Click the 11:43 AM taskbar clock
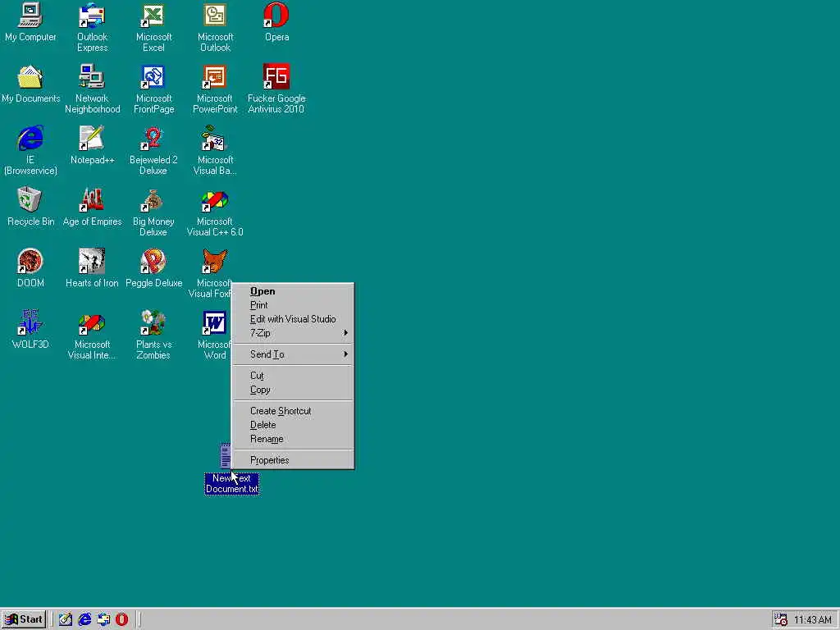Image resolution: width=840 pixels, height=630 pixels. (813, 620)
